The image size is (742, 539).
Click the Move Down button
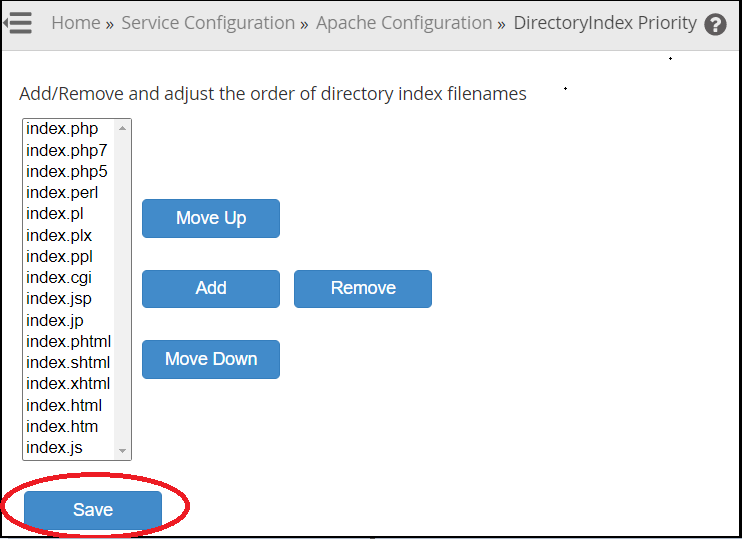point(211,359)
